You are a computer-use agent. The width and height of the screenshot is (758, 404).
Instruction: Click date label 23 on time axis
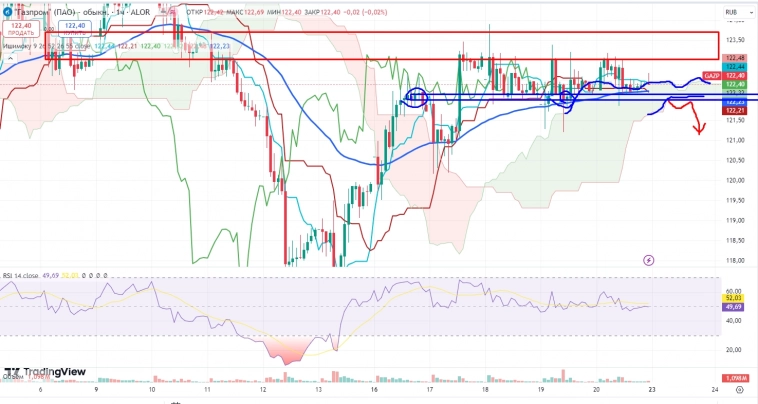click(652, 390)
